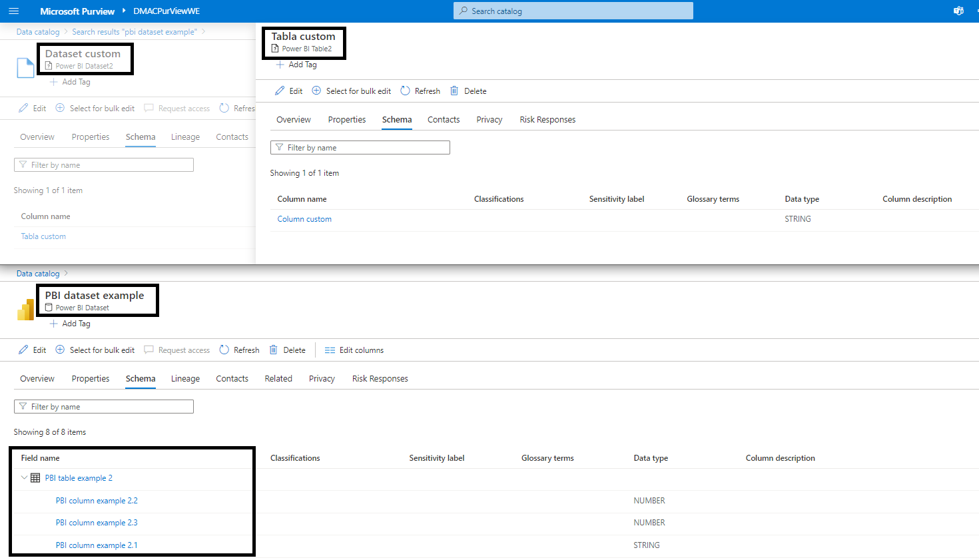The width and height of the screenshot is (979, 560).
Task: Request access for PBI dataset example
Action: [176, 350]
